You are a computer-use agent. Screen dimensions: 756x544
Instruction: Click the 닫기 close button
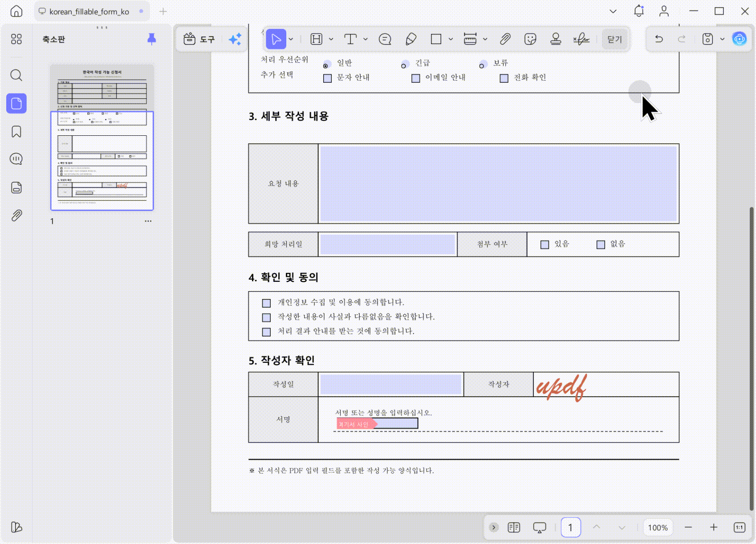pos(614,39)
